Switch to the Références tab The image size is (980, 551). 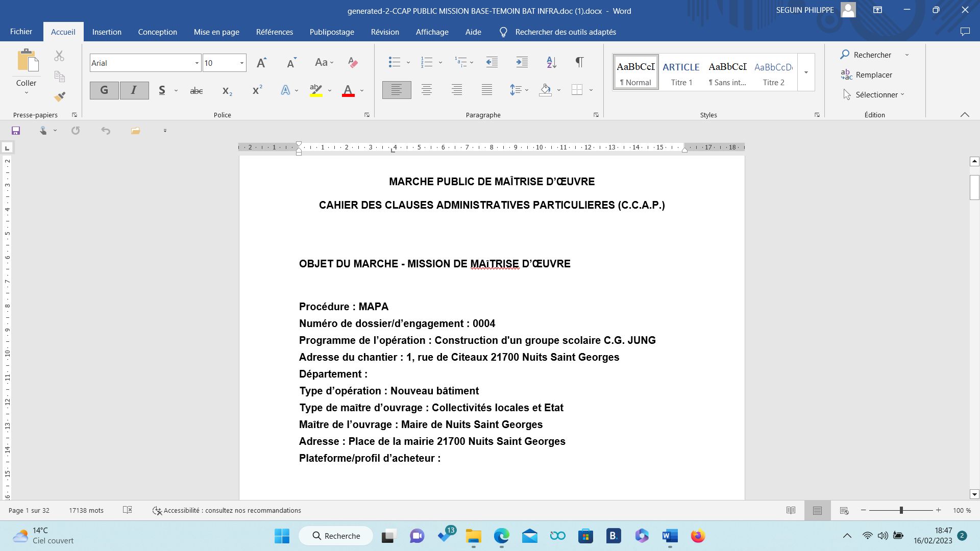tap(275, 32)
